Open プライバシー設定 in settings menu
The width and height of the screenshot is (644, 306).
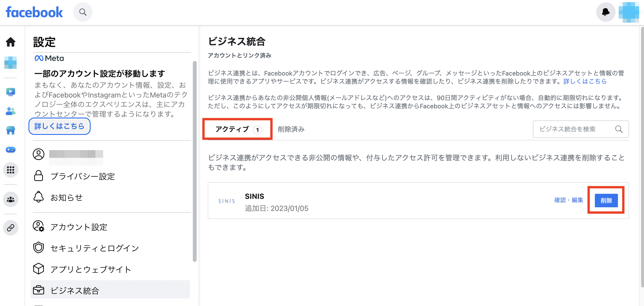tap(82, 176)
